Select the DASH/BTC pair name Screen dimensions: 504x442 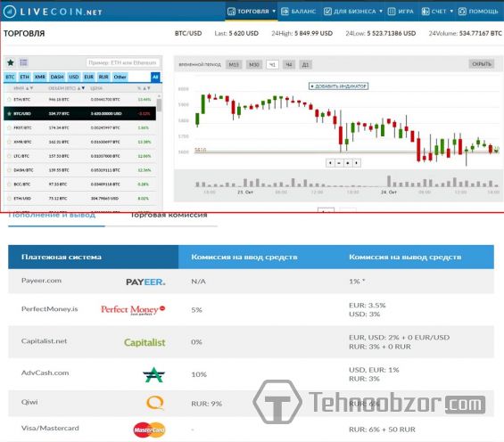(23, 170)
